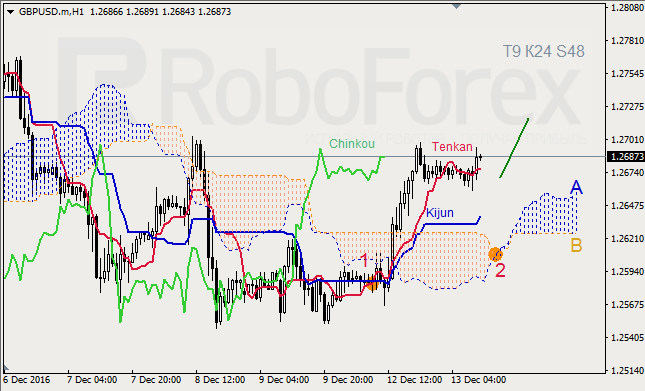This screenshot has width=645, height=391.
Task: Click the orange letter B cloud label
Action: 576,246
